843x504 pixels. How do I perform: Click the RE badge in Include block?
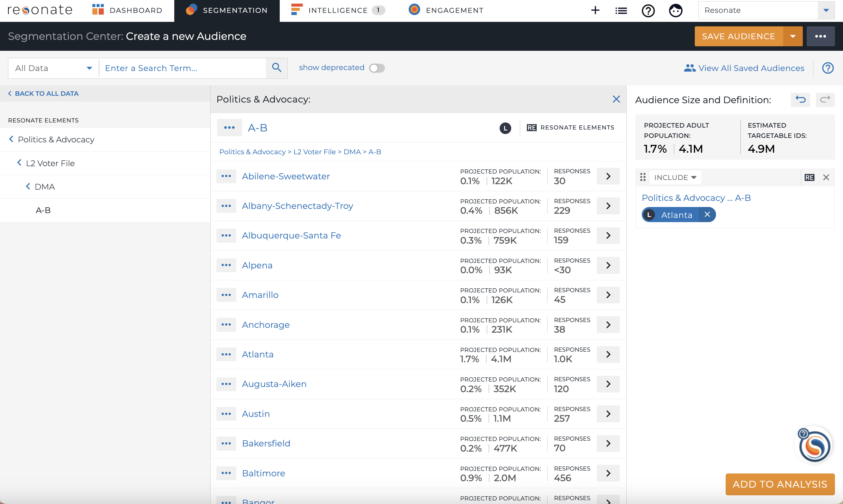tap(809, 177)
